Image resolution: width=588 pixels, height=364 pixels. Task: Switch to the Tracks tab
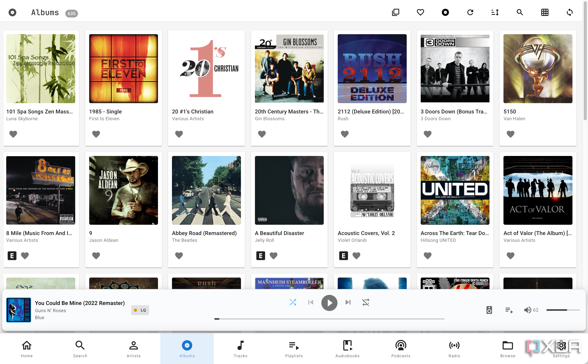[x=241, y=349]
